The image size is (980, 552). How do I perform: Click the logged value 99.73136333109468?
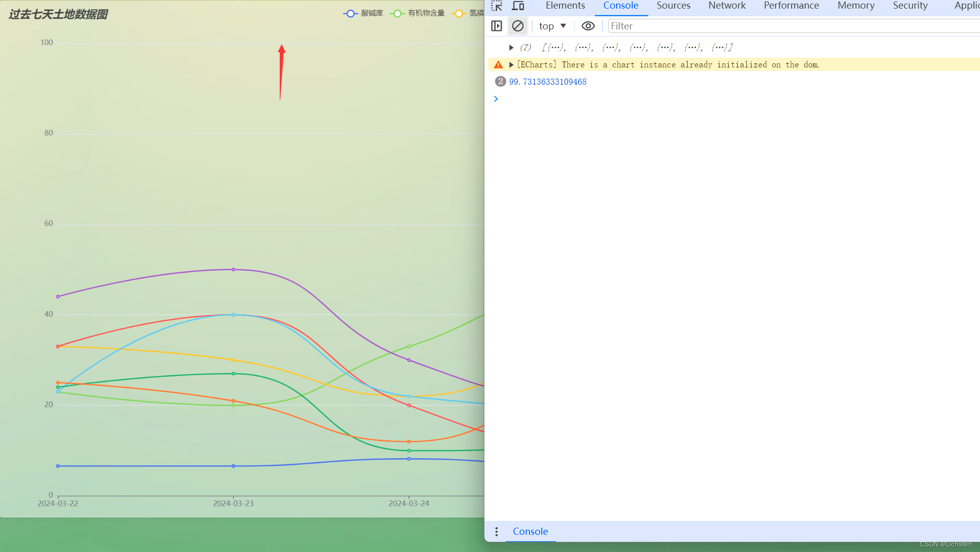(548, 82)
